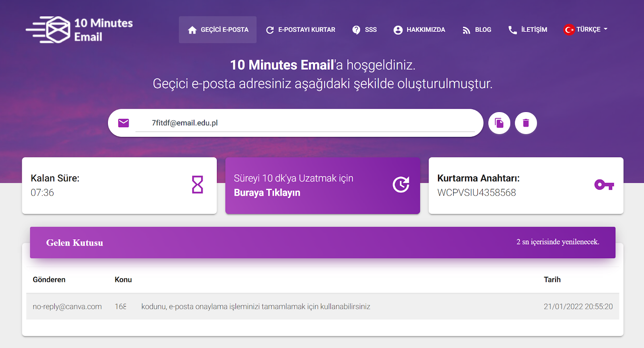Click the Kurtarma Anahtarı label
Screen dimensions: 644x348
479,178
